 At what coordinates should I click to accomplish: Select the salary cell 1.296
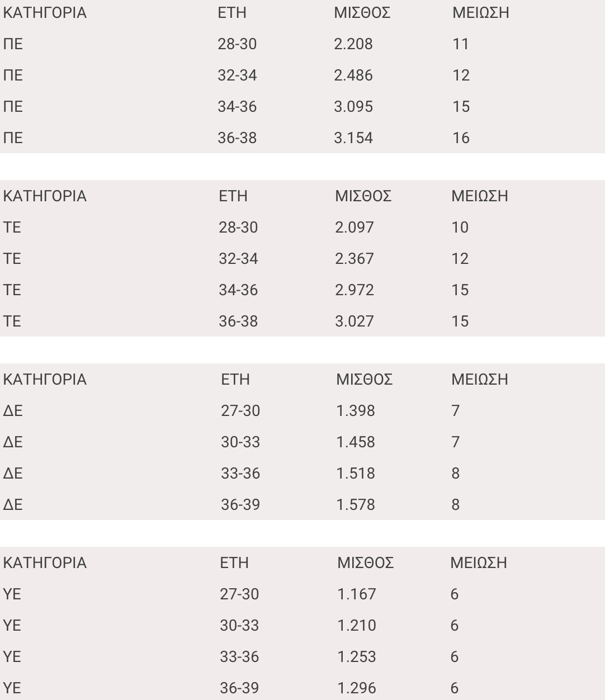[356, 688]
